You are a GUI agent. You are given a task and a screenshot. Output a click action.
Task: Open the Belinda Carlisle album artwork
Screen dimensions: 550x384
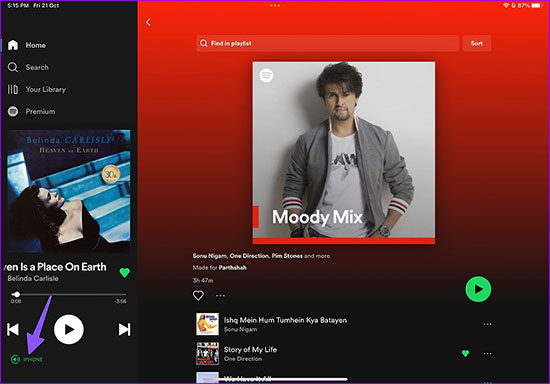[x=69, y=191]
